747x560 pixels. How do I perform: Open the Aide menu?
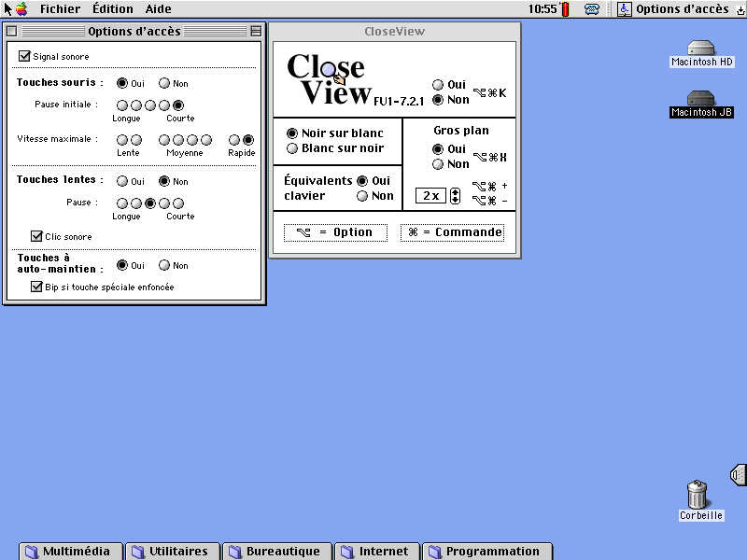(x=158, y=9)
